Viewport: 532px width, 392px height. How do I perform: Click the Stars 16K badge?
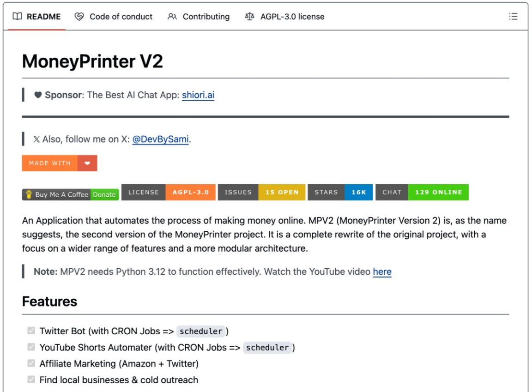pyautogui.click(x=340, y=192)
